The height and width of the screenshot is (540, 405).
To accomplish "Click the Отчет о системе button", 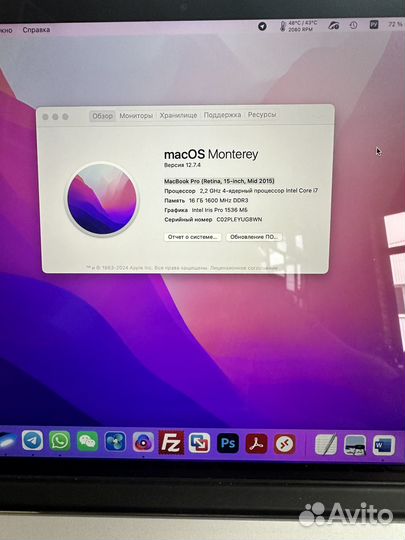I will [x=193, y=237].
